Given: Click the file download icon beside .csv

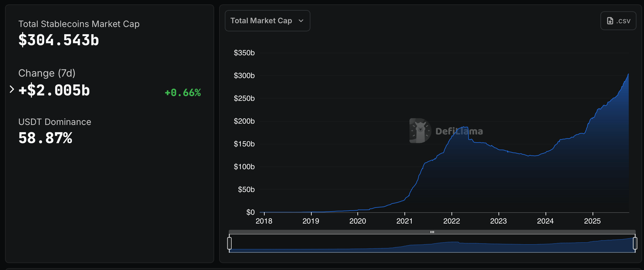Looking at the screenshot, I should [610, 21].
